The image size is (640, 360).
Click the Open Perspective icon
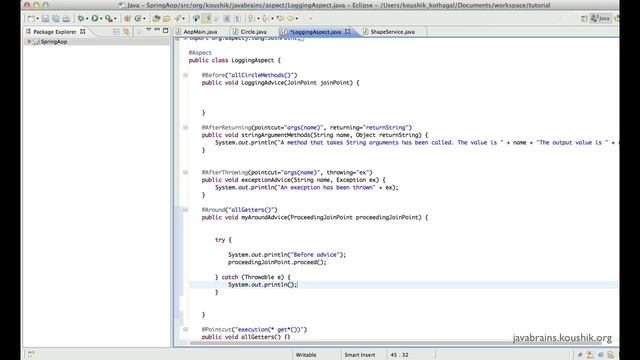(584, 18)
